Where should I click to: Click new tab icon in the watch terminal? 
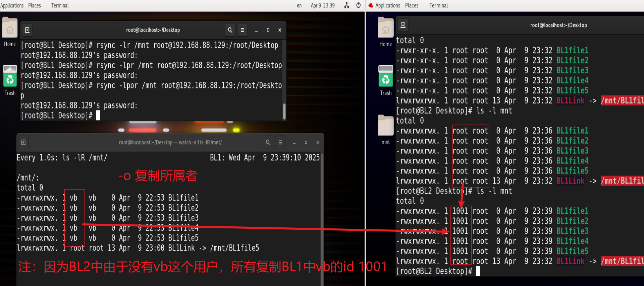[x=23, y=142]
